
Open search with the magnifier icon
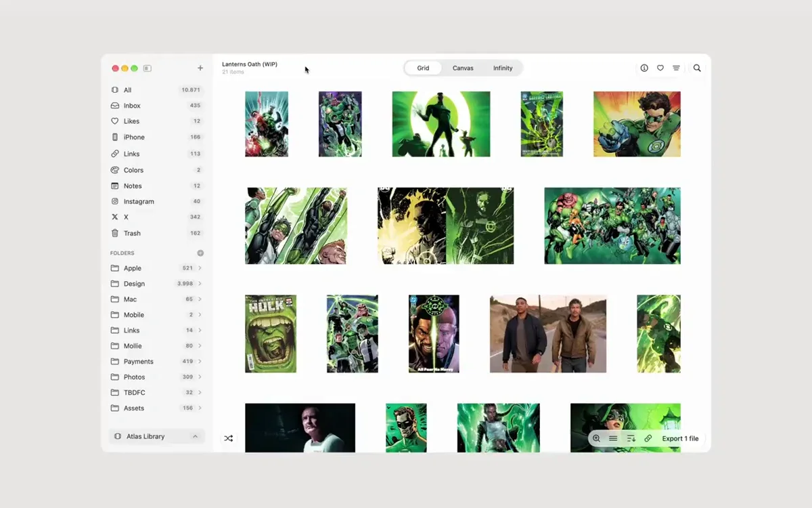point(697,68)
